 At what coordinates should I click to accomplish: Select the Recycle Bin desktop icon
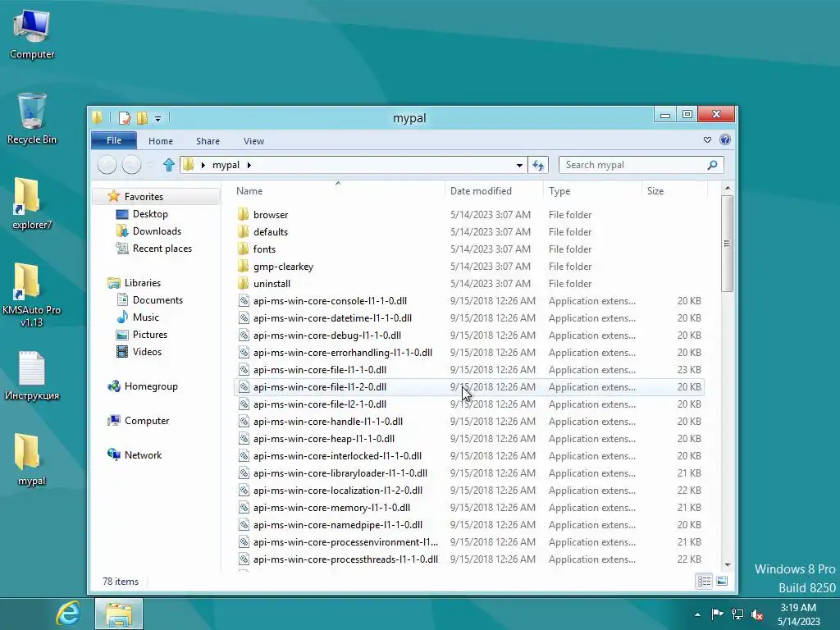[x=32, y=119]
